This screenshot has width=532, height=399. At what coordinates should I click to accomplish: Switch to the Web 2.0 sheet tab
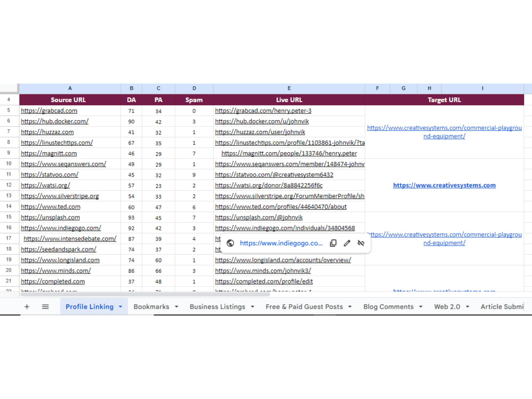(x=447, y=307)
